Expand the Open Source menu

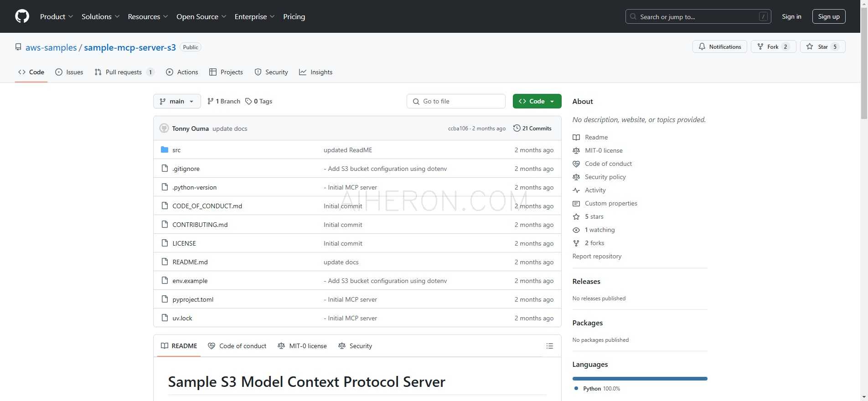tap(201, 16)
